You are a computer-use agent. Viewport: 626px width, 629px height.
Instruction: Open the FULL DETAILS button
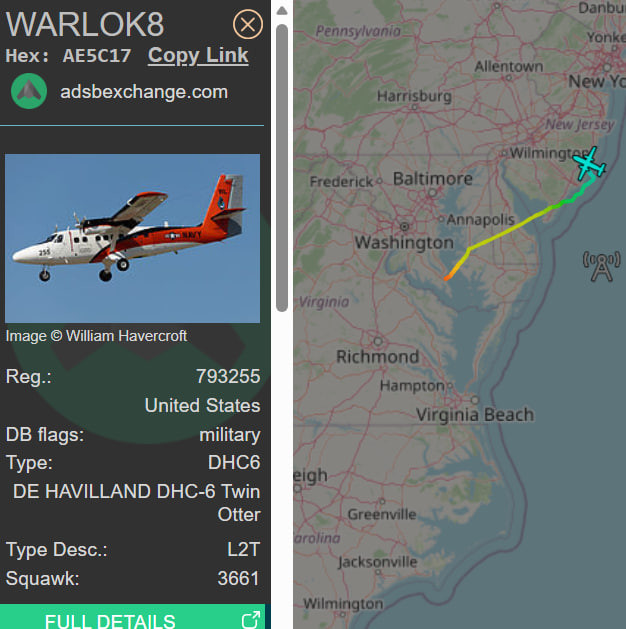(132, 617)
